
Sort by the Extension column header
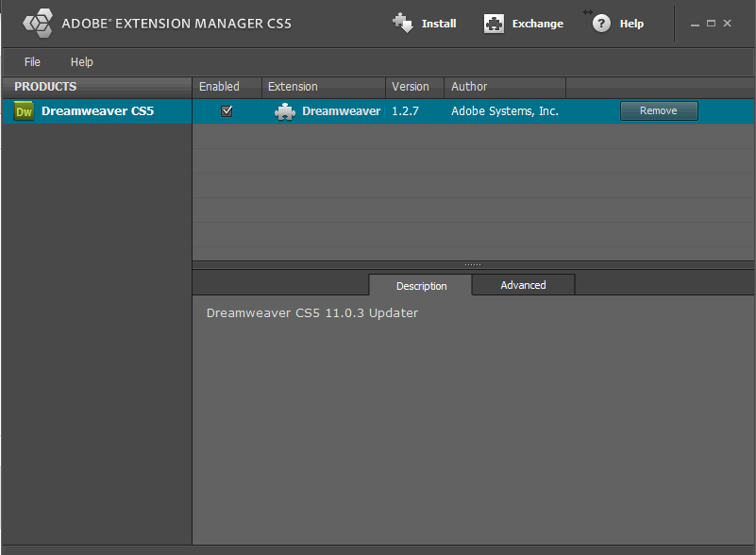(324, 87)
